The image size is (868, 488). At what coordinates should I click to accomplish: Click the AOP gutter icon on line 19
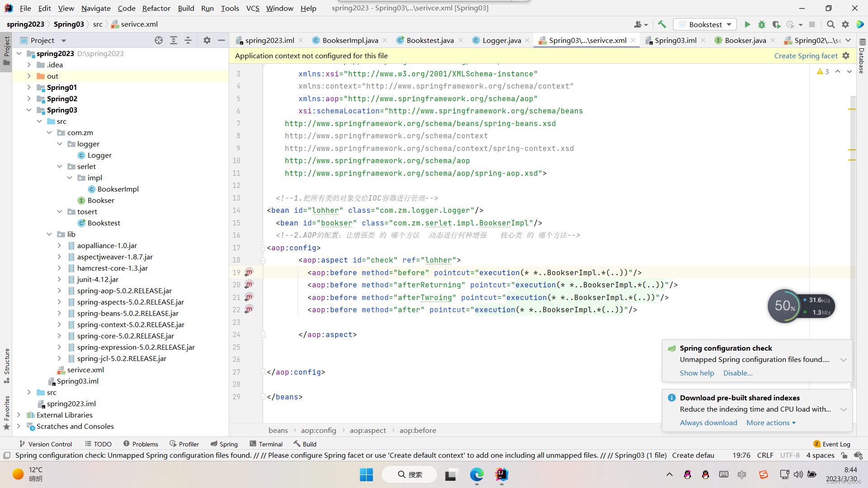249,272
